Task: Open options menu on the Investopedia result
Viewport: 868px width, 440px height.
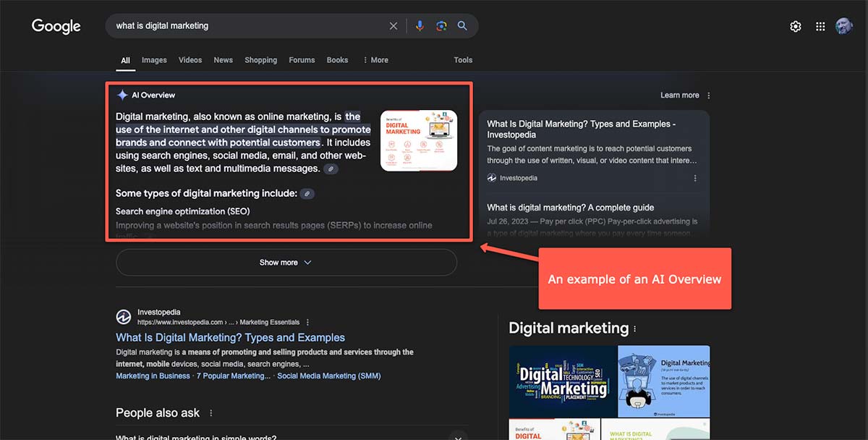Action: [306, 321]
